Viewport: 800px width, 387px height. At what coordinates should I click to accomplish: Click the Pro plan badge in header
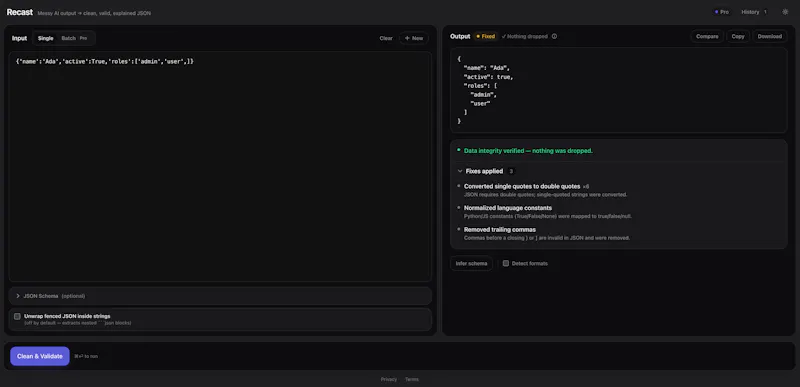[722, 12]
